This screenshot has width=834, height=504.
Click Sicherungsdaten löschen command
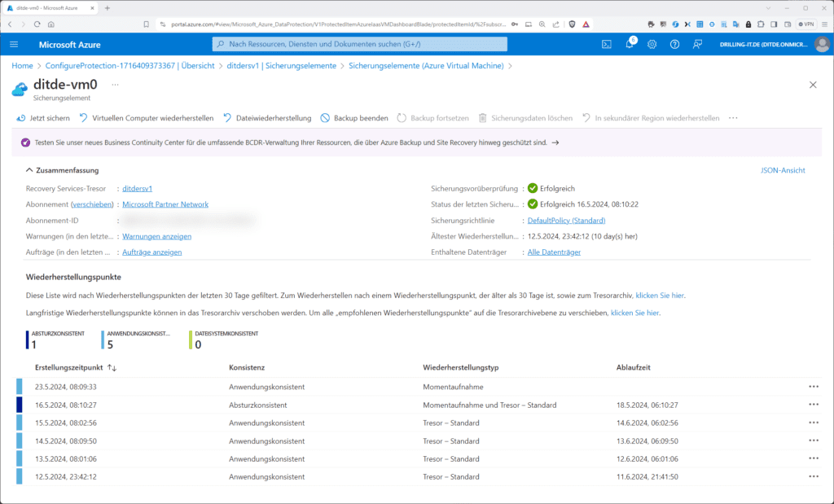coord(525,118)
